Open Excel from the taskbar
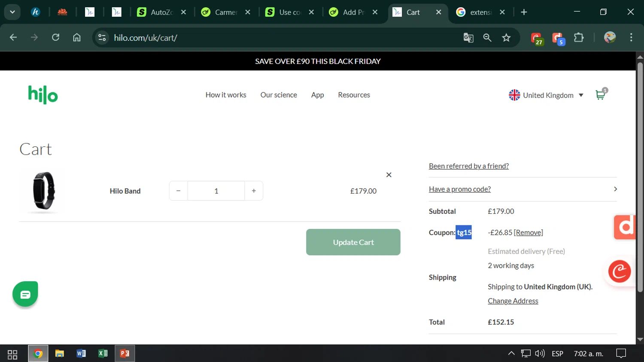644x362 pixels. click(x=103, y=354)
